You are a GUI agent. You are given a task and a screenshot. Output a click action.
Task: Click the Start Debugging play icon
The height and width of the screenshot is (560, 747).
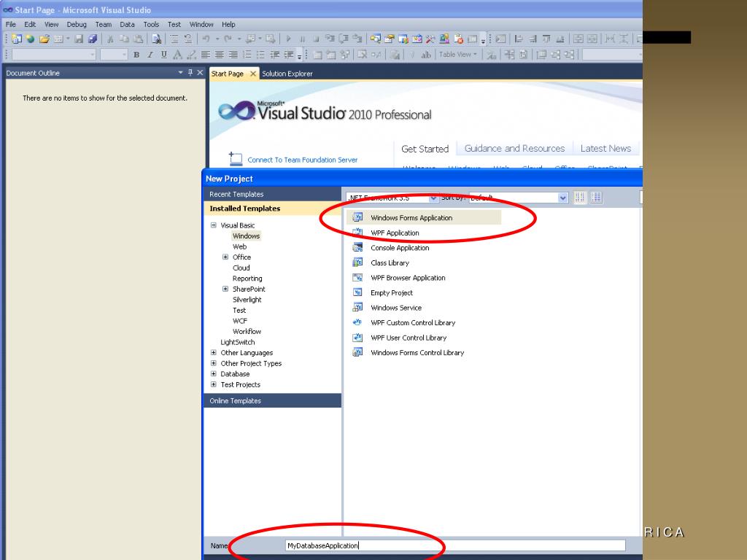click(x=288, y=39)
